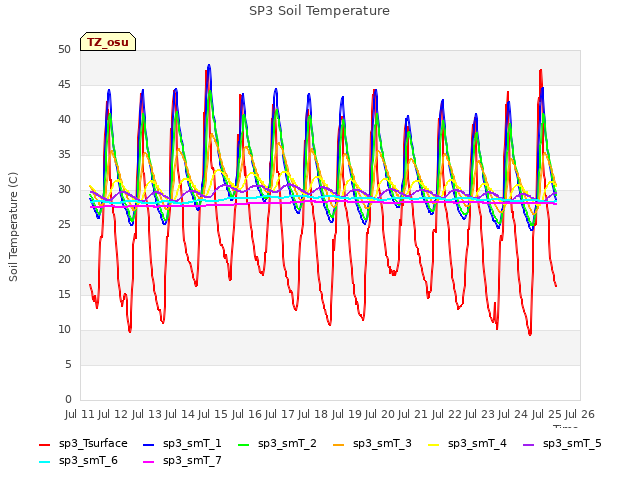Image resolution: width=640 pixels, height=480 pixels.
Task: Click yellow sp3_smT_4 legend color marker
Action: tap(434, 444)
